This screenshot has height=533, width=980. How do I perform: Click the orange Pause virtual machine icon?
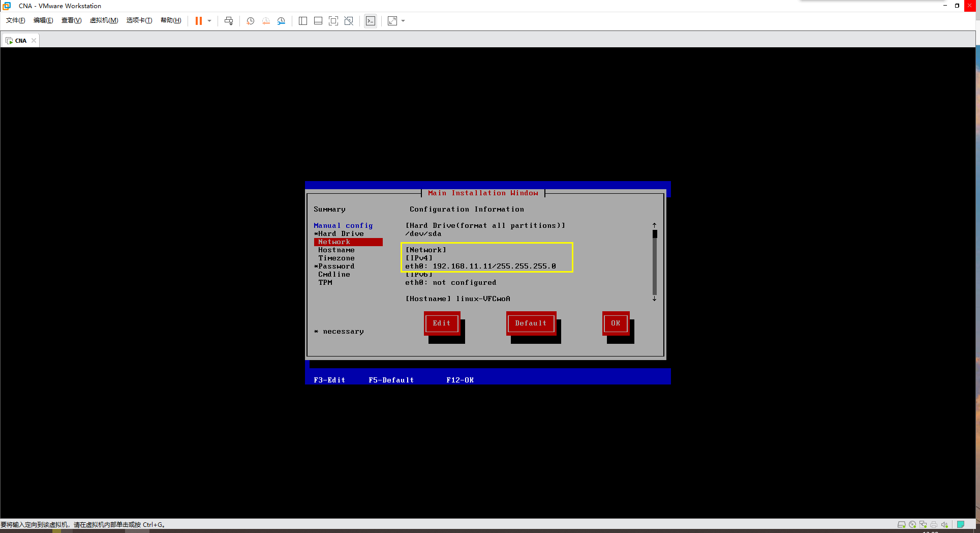[199, 21]
